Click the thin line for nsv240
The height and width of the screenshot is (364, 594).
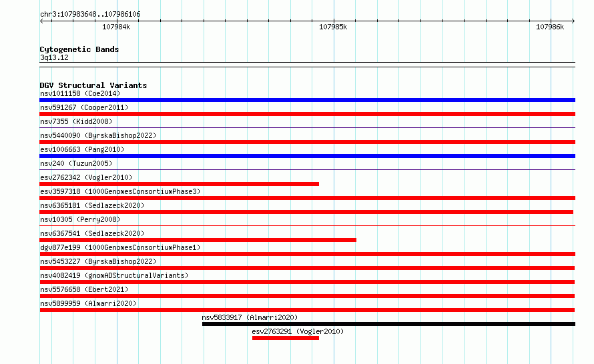pos(307,170)
